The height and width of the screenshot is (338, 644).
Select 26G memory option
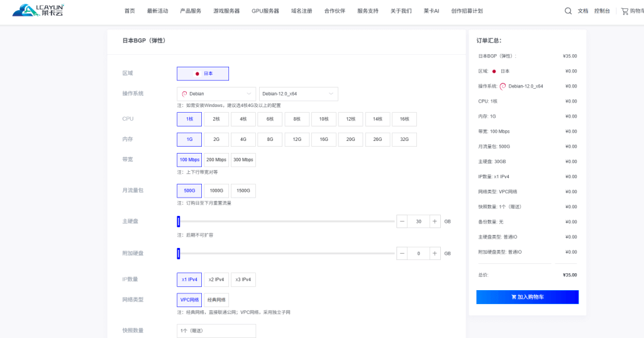tap(377, 139)
